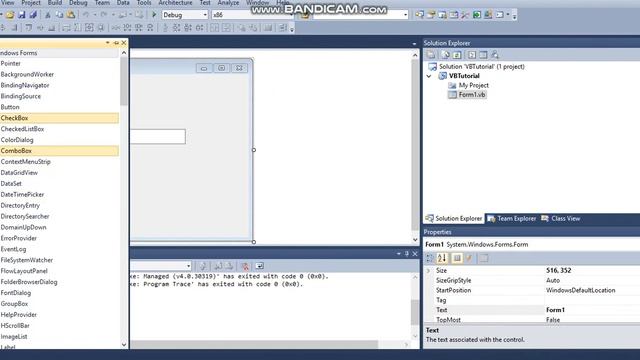Click the Toolbox scroll down arrow
The height and width of the screenshot is (360, 640).
point(124,345)
